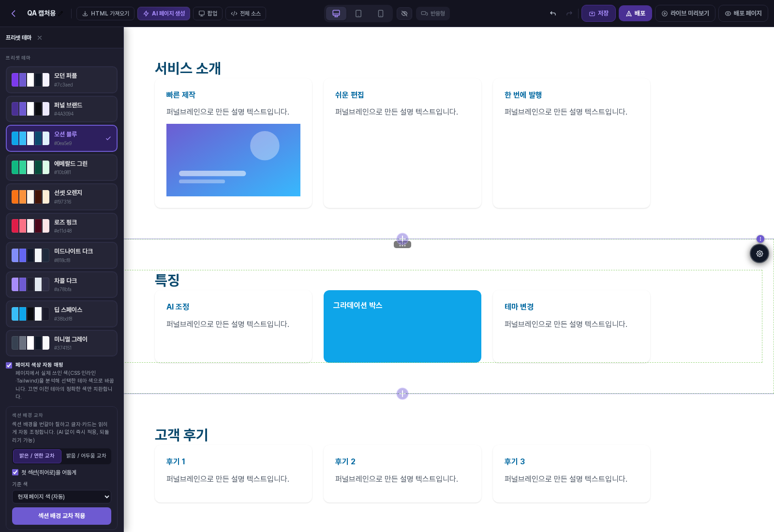Screen dimensions: 774x532
Task: Select the 퍼널 브랜드 theme preset
Action: (61, 109)
